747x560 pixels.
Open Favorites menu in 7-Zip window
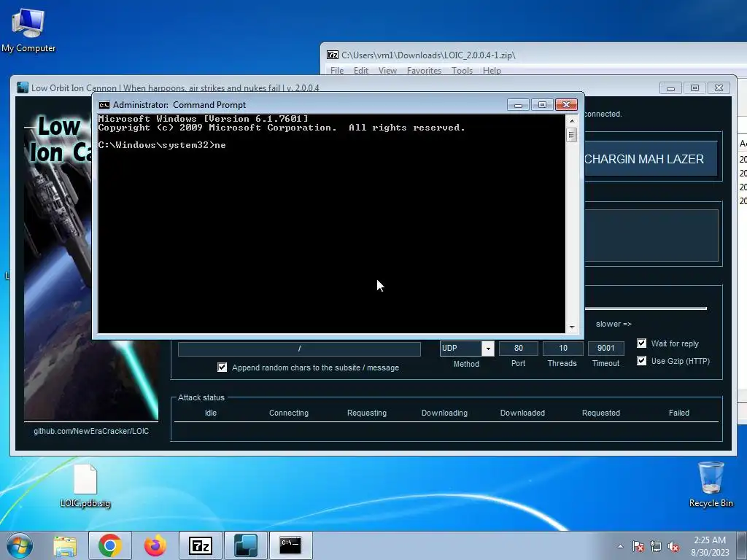(x=424, y=71)
